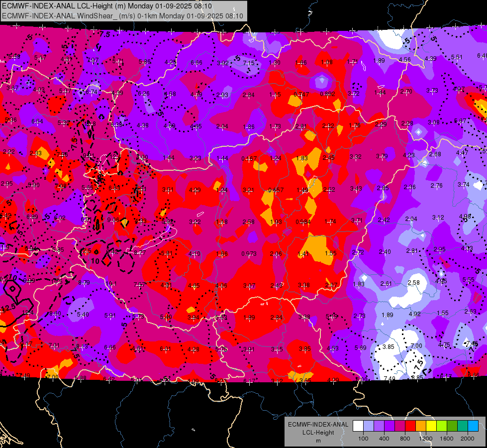Click the teal legend swatch

[463, 426]
